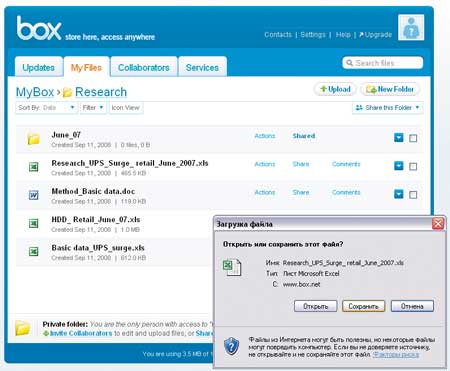Screen dimensions: 450x371
Task: Open the user profile avatar
Action: pyautogui.click(x=411, y=27)
